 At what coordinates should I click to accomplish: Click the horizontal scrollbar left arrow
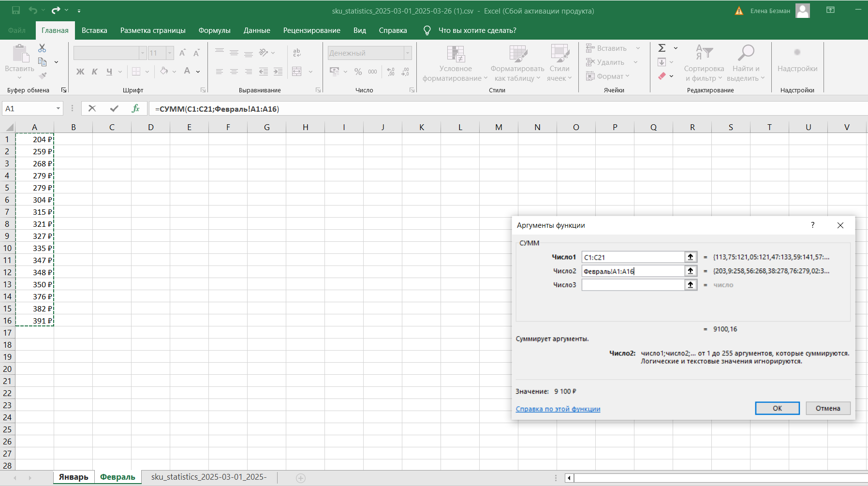(x=569, y=478)
